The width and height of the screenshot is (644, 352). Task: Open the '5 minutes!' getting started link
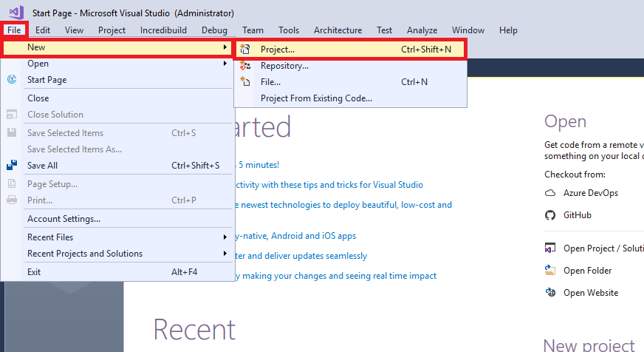tap(258, 165)
